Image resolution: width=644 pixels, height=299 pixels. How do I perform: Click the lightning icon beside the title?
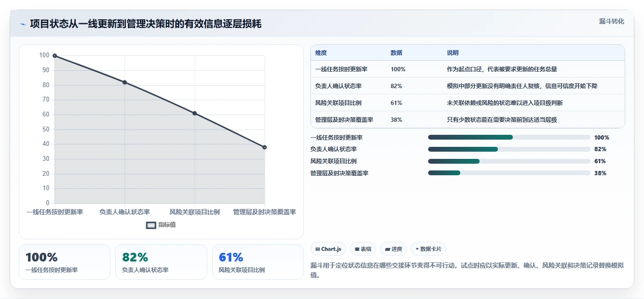click(23, 24)
